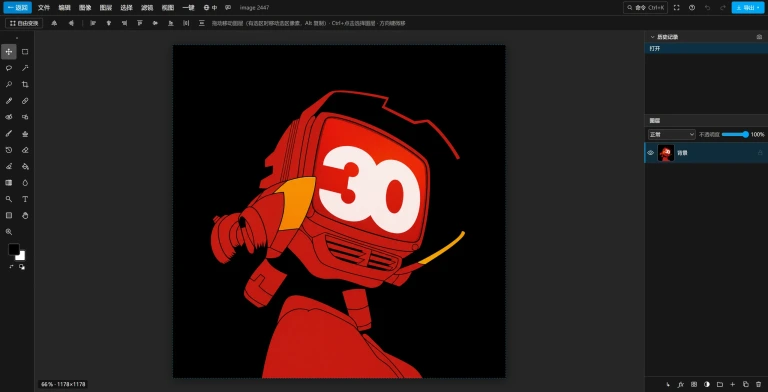Select the Hand tool
Screen dimensions: 768x392
(25, 216)
